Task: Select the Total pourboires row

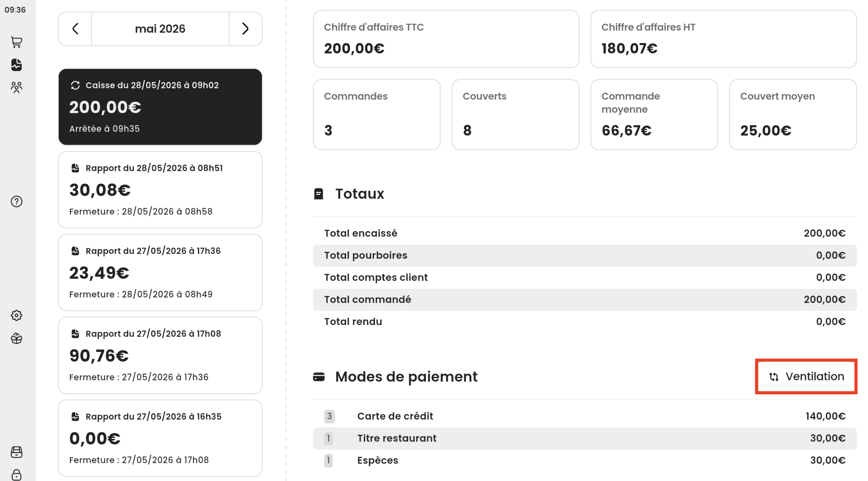Action: (585, 255)
